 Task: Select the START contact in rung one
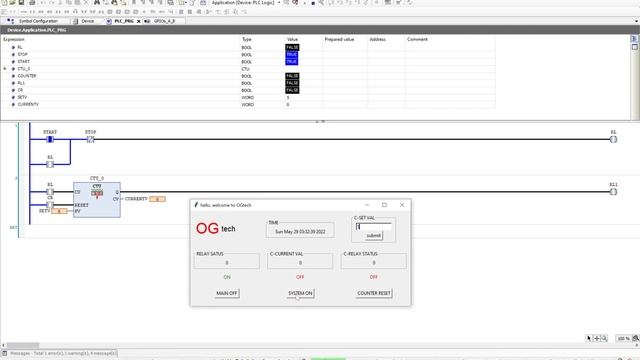50,139
